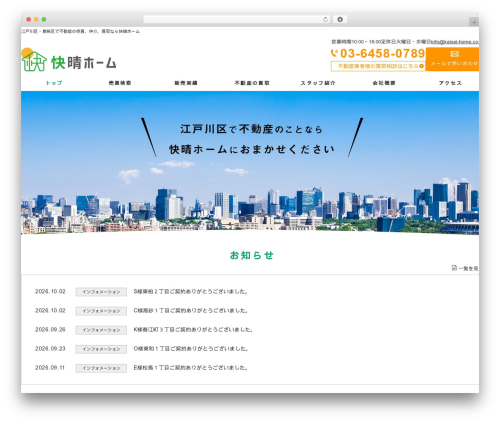Click the インフォメーション tag in the C様 row
Image resolution: width=500 pixels, height=423 pixels.
101,311
